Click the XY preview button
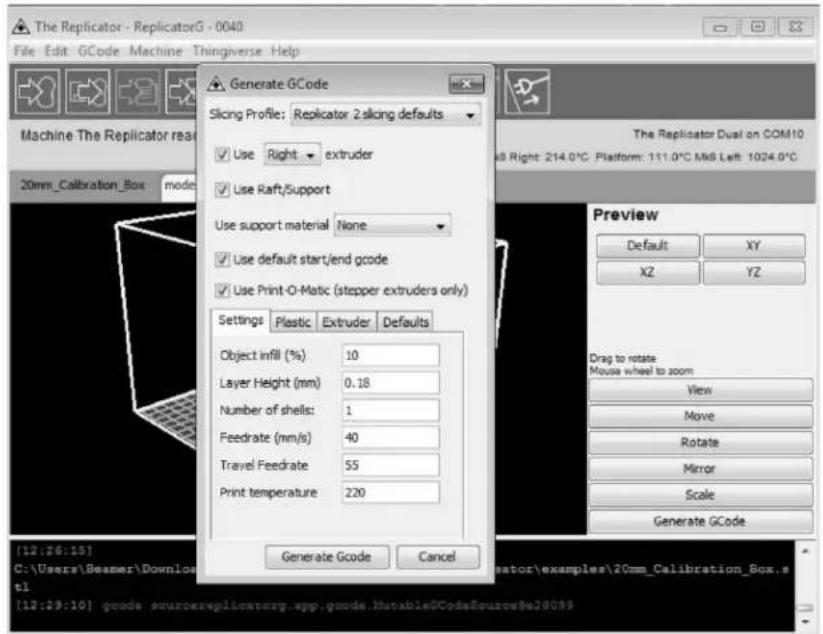 coord(753,246)
